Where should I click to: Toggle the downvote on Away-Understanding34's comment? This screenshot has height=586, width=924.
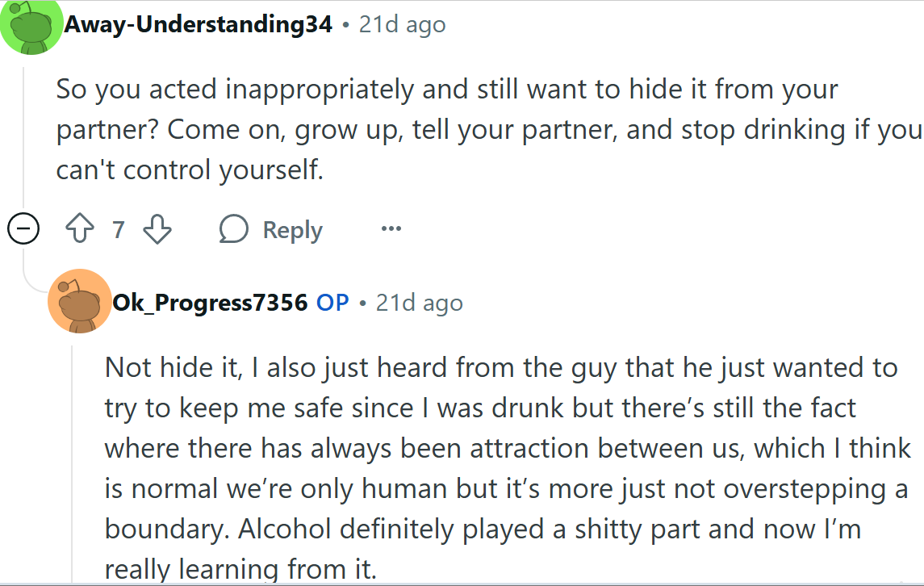pyautogui.click(x=157, y=228)
